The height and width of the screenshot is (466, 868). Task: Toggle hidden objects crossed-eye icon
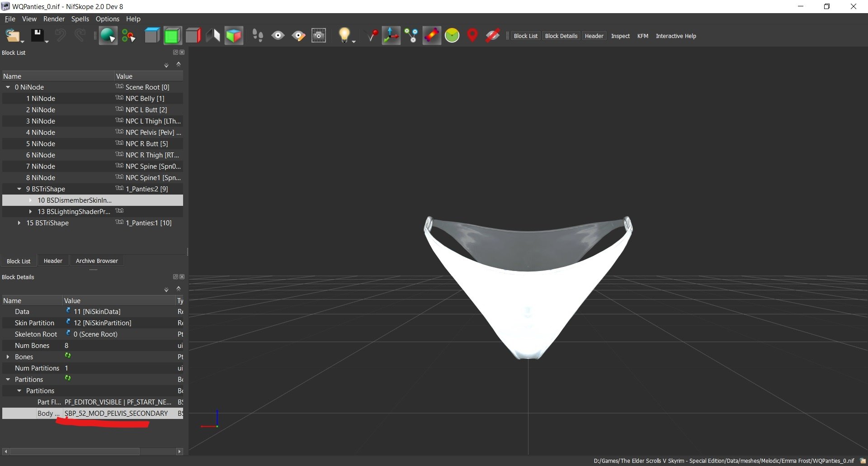coord(492,35)
